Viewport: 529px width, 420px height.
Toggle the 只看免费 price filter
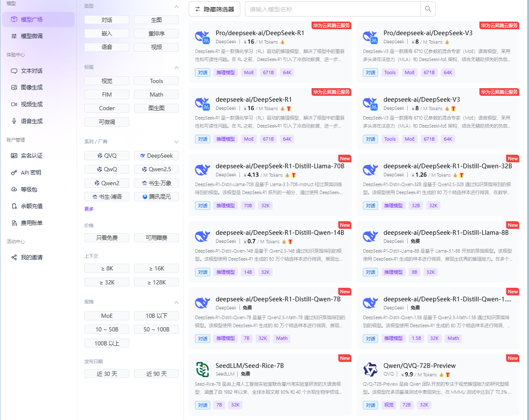point(107,238)
